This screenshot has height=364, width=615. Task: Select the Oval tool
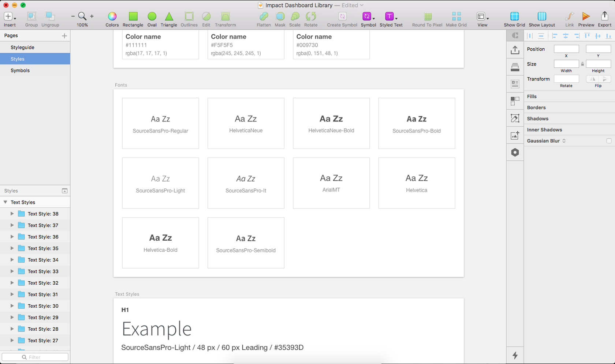coord(152,16)
